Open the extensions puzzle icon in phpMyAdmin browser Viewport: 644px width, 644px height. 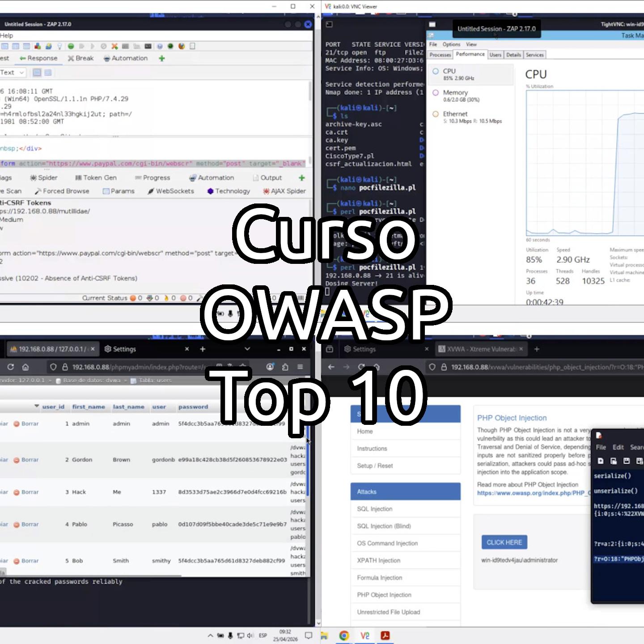pyautogui.click(x=285, y=367)
